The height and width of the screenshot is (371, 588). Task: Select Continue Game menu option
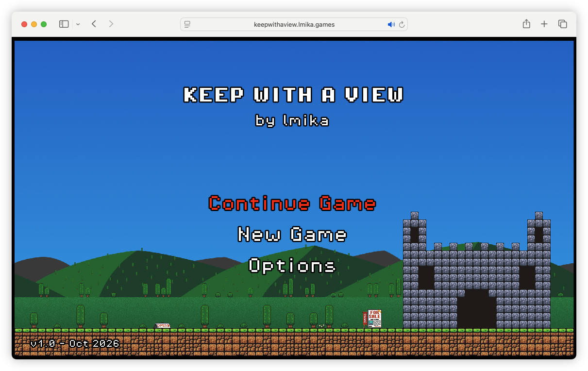click(292, 203)
